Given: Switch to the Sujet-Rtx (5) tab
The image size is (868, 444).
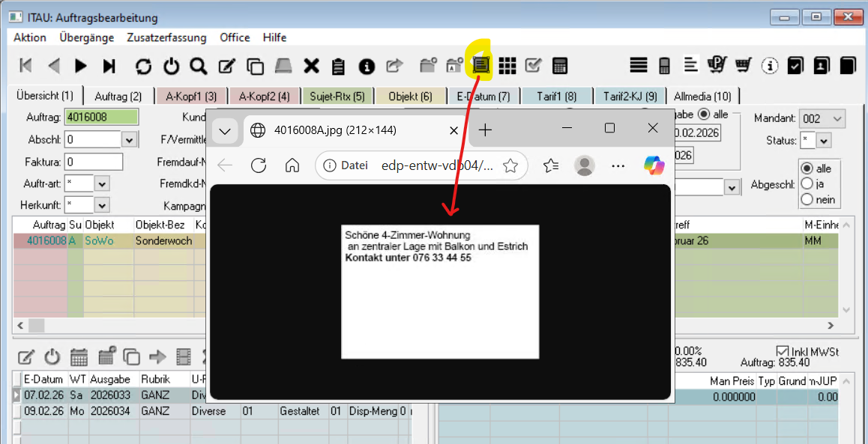Looking at the screenshot, I should 337,96.
